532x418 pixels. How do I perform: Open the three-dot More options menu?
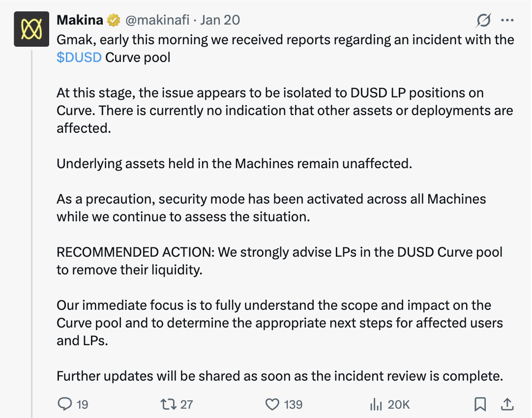pos(507,20)
